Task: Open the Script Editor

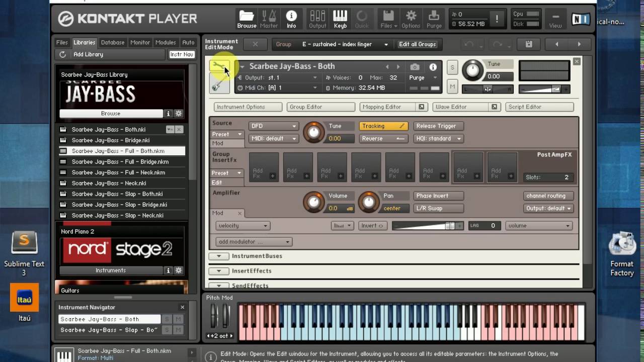Action: tap(540, 107)
